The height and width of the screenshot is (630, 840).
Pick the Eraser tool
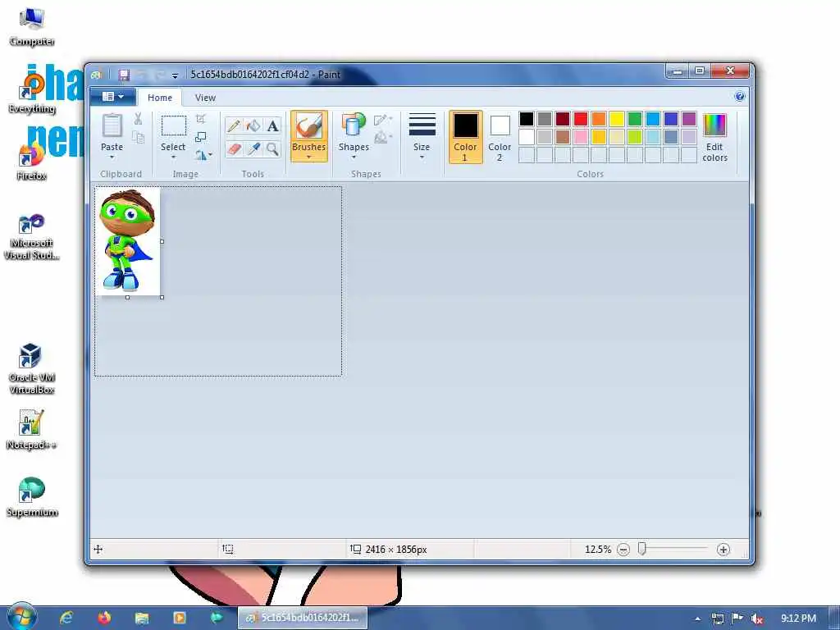pos(233,148)
